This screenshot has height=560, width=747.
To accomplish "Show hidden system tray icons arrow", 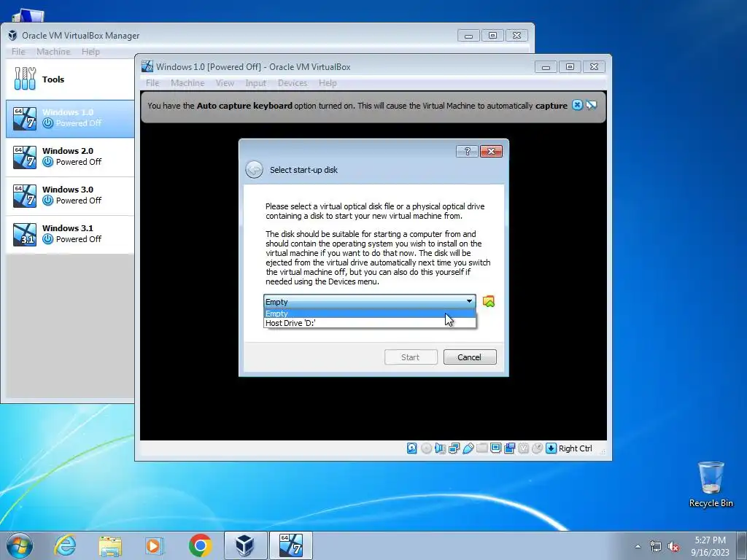I will click(638, 546).
